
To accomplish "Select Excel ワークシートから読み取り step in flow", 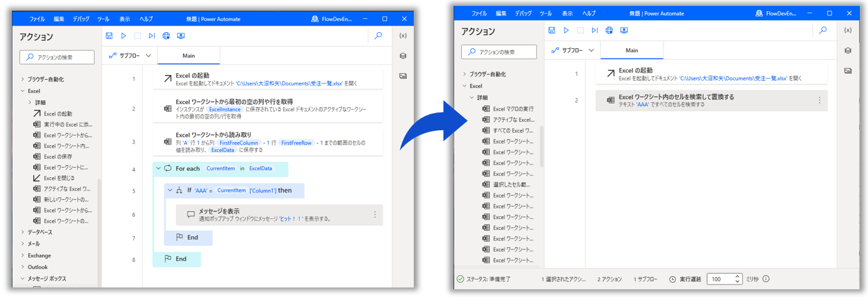I will coord(267,142).
